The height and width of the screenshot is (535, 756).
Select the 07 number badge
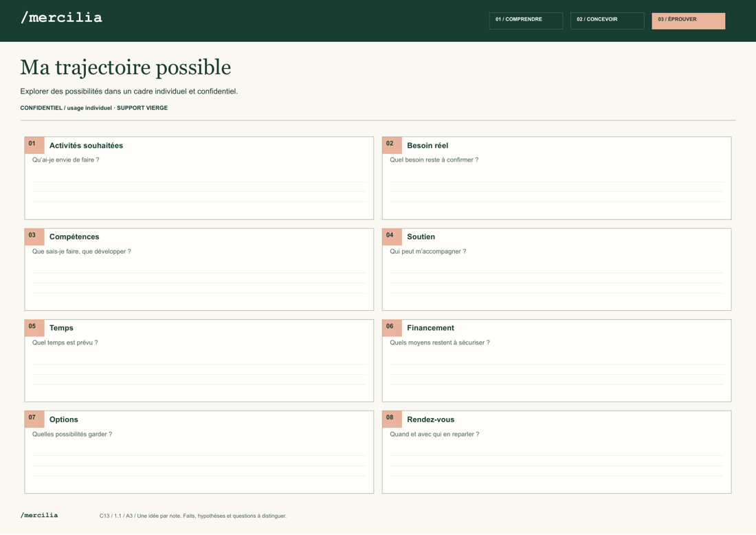tap(34, 419)
